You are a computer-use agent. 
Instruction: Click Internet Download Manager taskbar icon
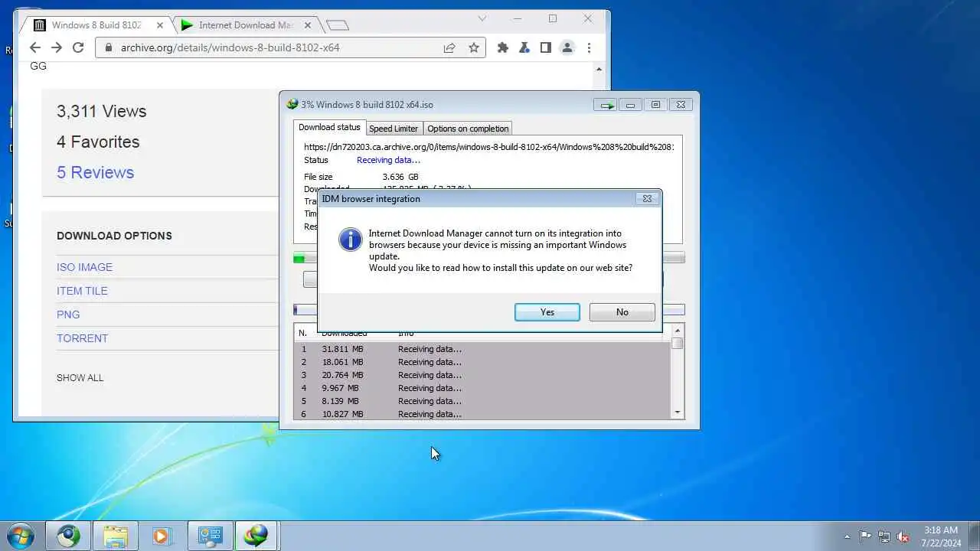256,536
